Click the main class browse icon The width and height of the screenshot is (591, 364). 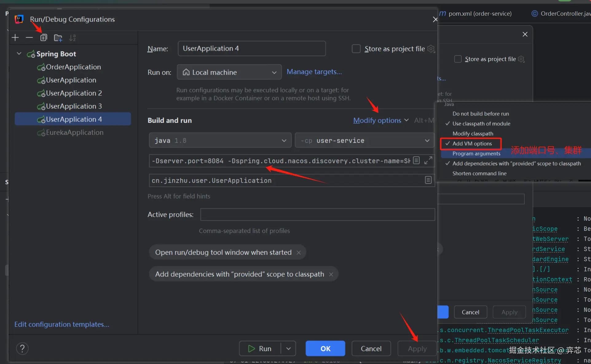point(428,180)
